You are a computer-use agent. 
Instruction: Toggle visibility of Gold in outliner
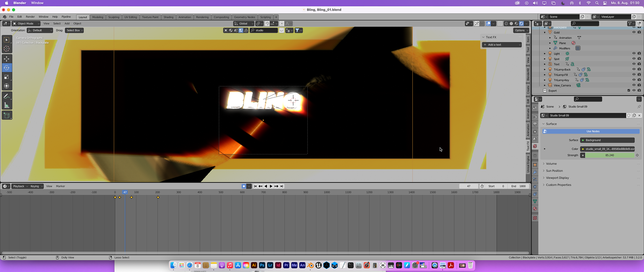point(634,33)
